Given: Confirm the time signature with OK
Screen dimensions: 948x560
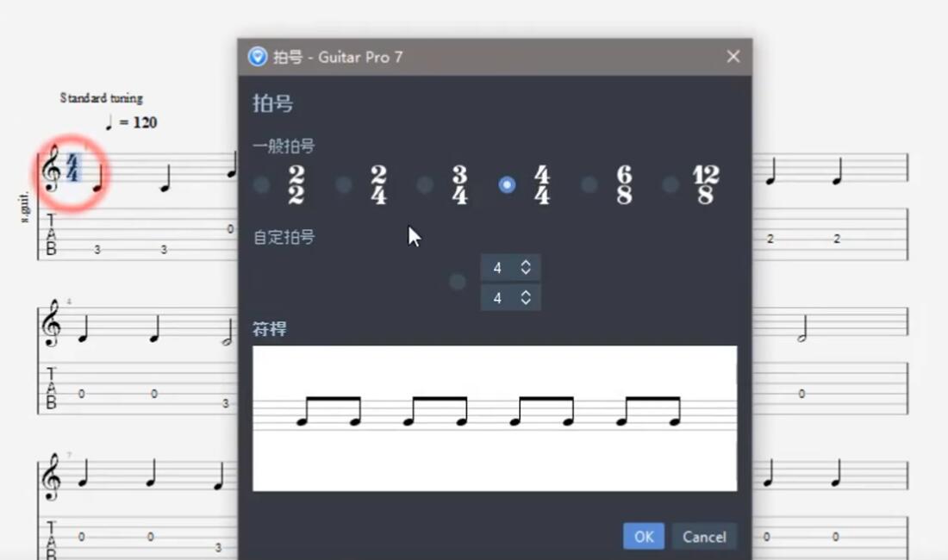Looking at the screenshot, I should pos(643,536).
